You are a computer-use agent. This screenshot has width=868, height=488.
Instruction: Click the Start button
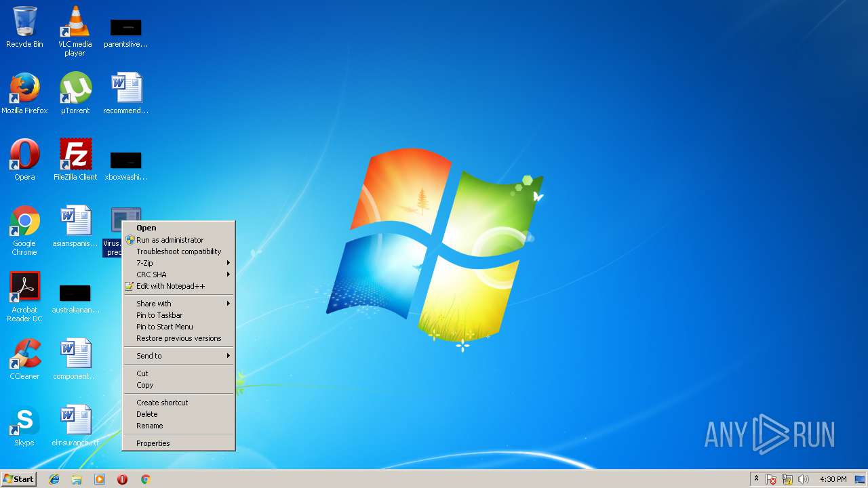19,479
